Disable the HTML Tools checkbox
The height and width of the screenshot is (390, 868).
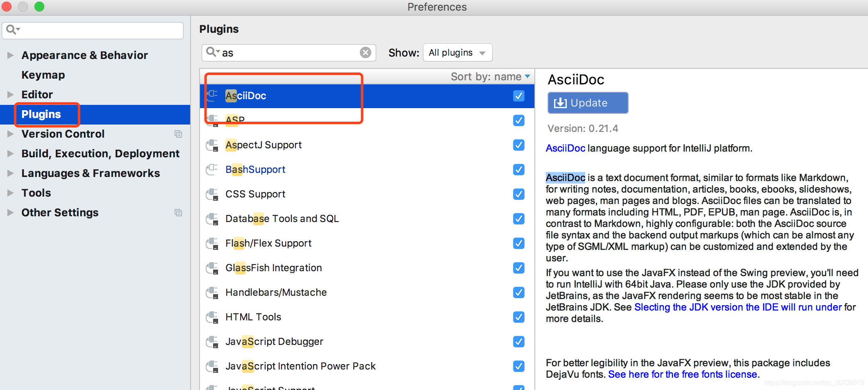tap(519, 317)
